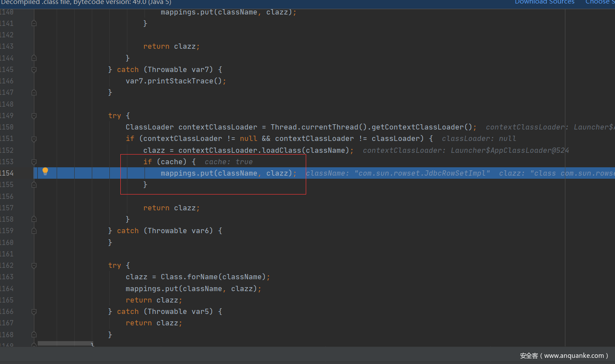Click the fold end marker at line 1144

pyautogui.click(x=34, y=58)
